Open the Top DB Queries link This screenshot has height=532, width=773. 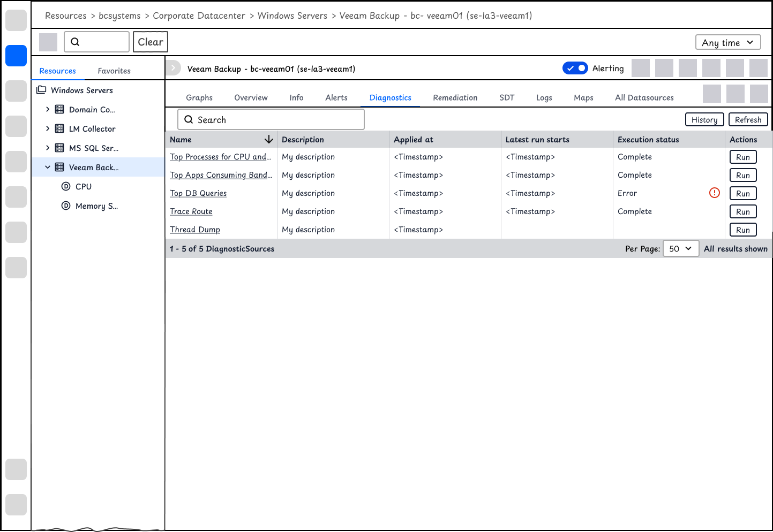click(198, 193)
